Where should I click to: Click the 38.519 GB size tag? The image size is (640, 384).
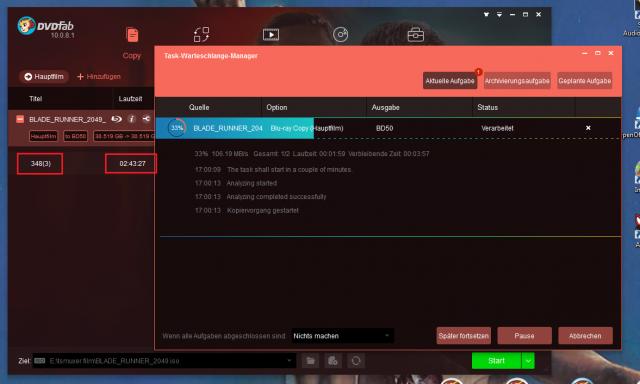pos(124,136)
